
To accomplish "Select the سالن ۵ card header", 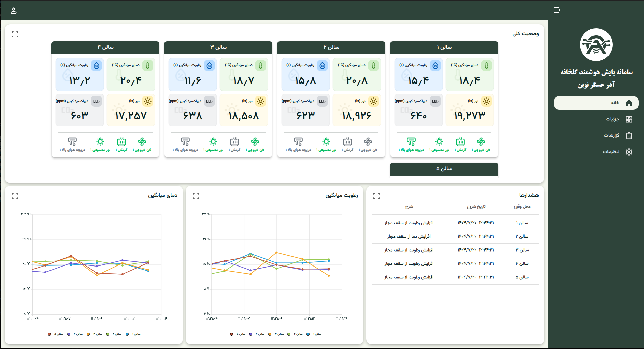I will [x=444, y=169].
